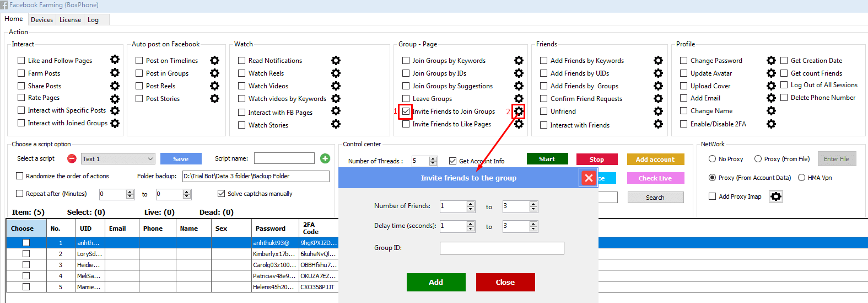Image resolution: width=868 pixels, height=303 pixels.
Task: Open settings gear for Watch Reels
Action: (336, 73)
